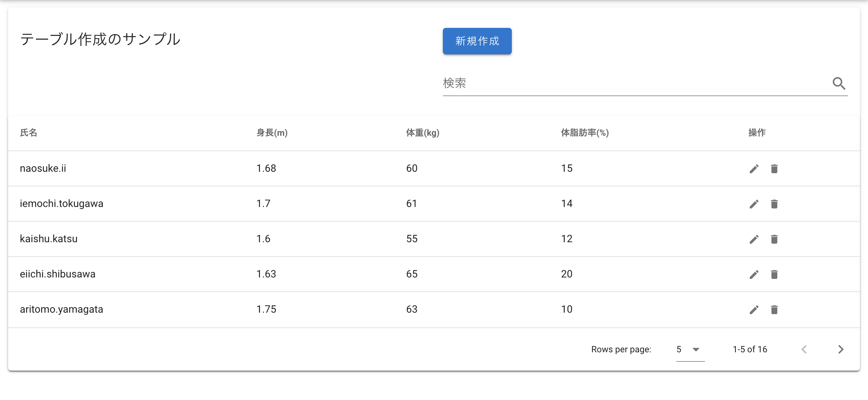Click the weight value 61

(412, 203)
